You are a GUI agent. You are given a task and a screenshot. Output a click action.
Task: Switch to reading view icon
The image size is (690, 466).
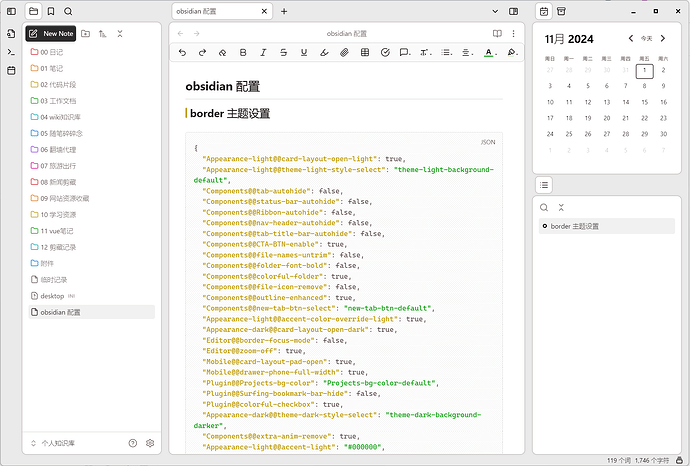click(x=497, y=33)
